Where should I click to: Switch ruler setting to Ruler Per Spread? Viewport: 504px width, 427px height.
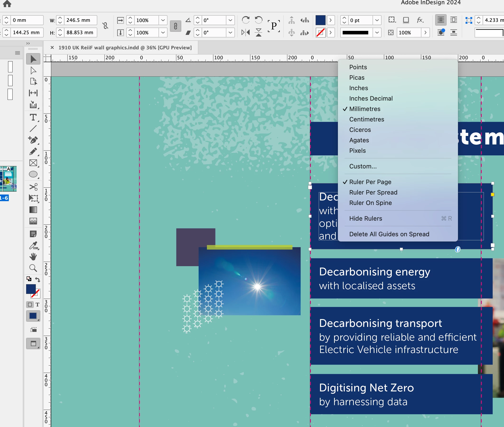[373, 192]
